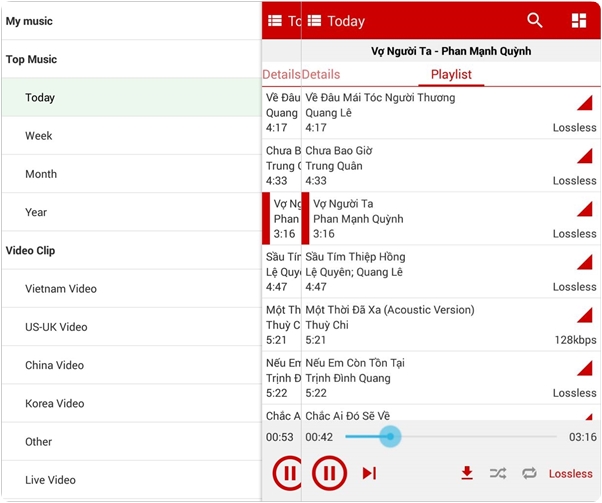Expand options triangle for Về Đâu Mái Tóc Người Thương
Image resolution: width=602 pixels, height=503 pixels.
tap(584, 104)
